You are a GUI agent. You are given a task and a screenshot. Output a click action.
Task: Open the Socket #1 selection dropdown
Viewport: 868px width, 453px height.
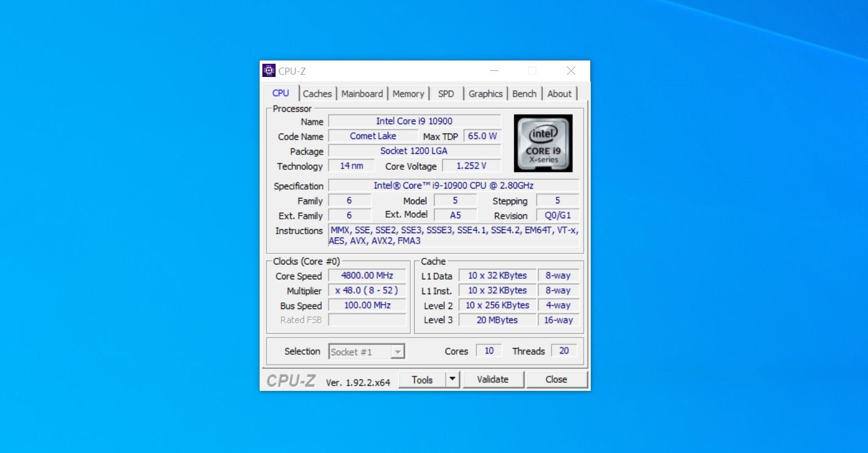pos(367,352)
